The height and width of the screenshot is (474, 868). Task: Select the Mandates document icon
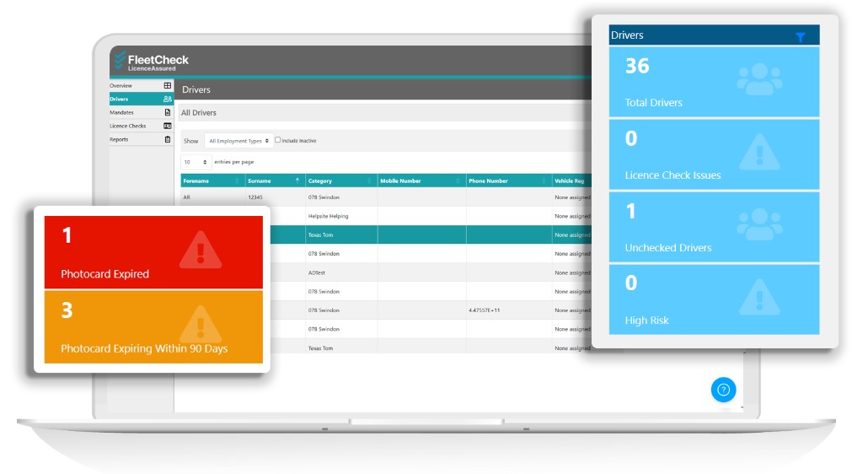click(167, 112)
